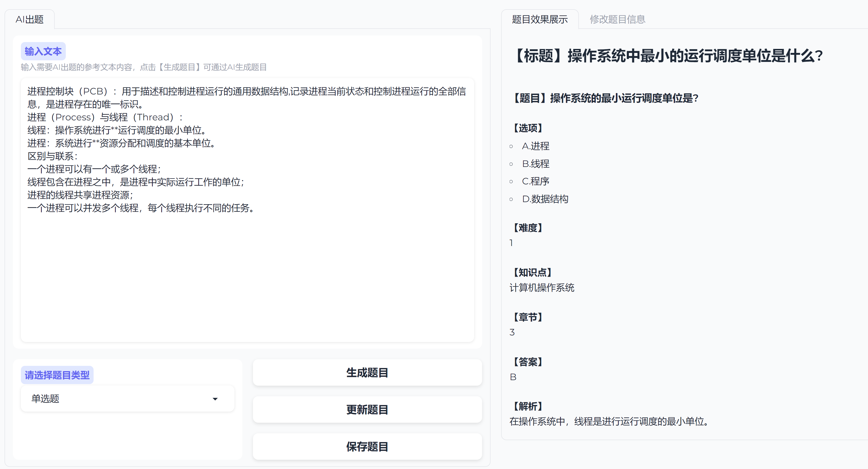Click the 【知识点】 heading
Viewport: 868px width, 469px height.
[x=532, y=272]
